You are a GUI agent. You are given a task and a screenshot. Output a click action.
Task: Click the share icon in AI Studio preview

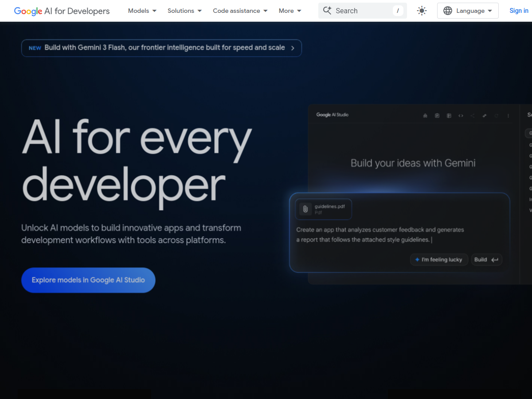(473, 116)
